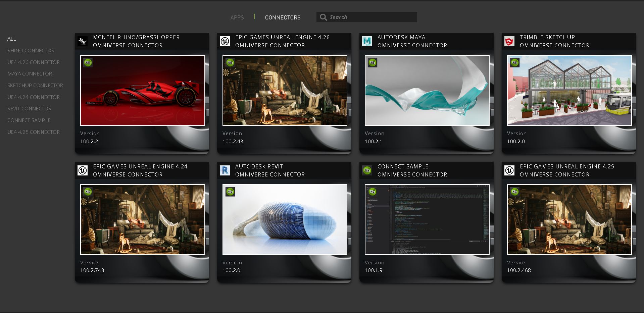Screen dimensions: 644x313
Task: Open the UE 4.24 attic scene thumbnail
Action: (x=143, y=219)
